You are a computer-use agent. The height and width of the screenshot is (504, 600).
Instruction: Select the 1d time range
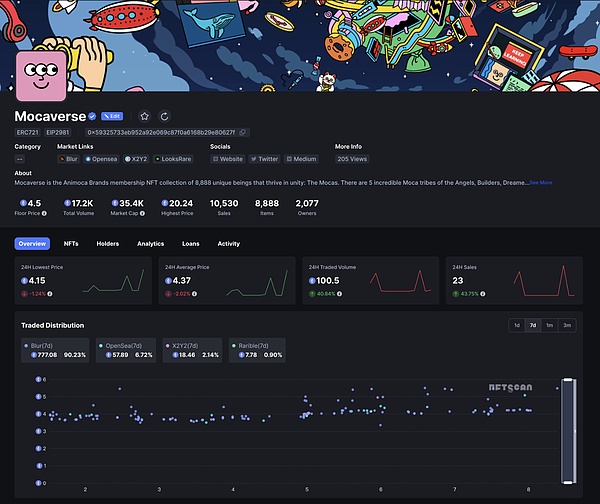(516, 325)
